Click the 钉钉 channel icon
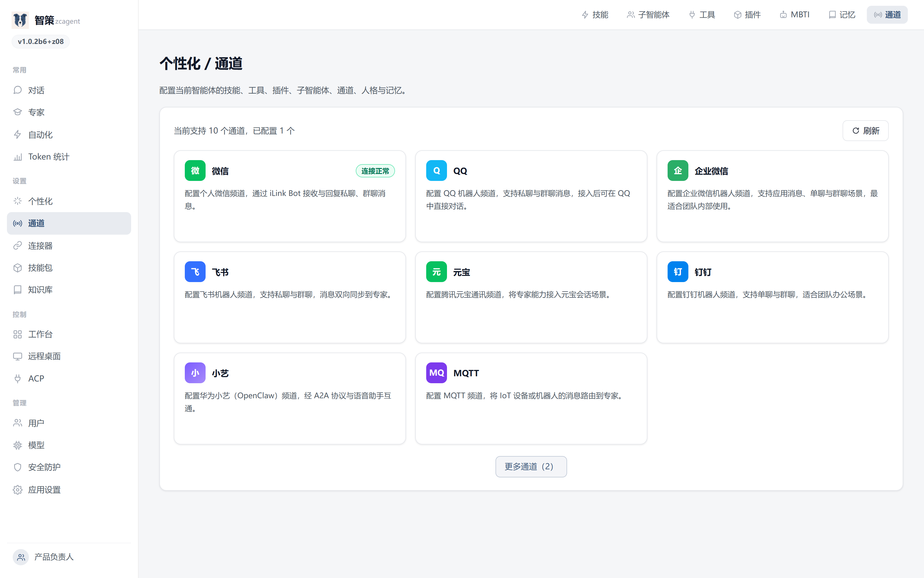Viewport: 924px width, 578px height. coord(678,272)
